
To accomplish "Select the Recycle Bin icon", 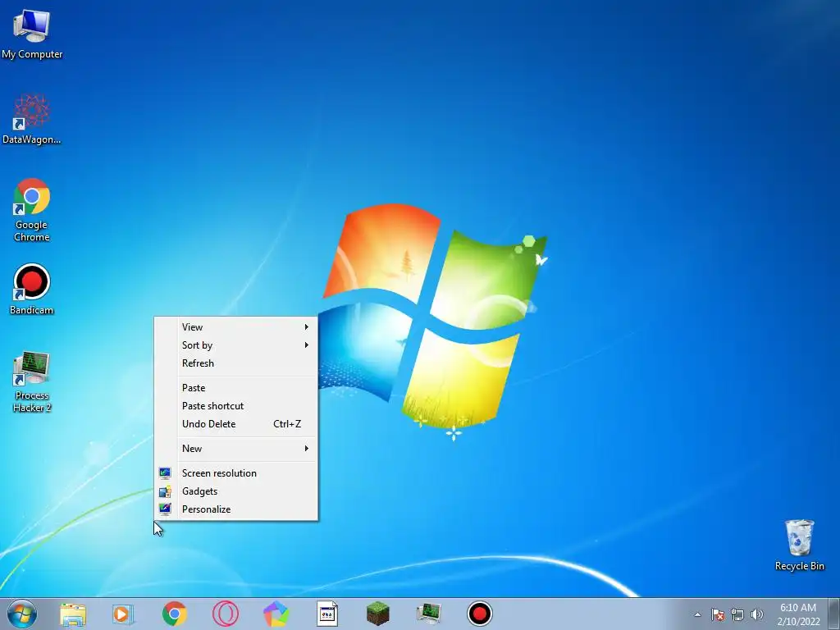I will [x=799, y=545].
